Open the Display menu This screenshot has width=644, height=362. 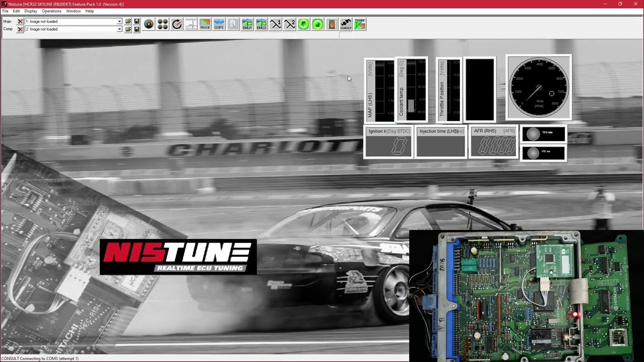click(31, 11)
